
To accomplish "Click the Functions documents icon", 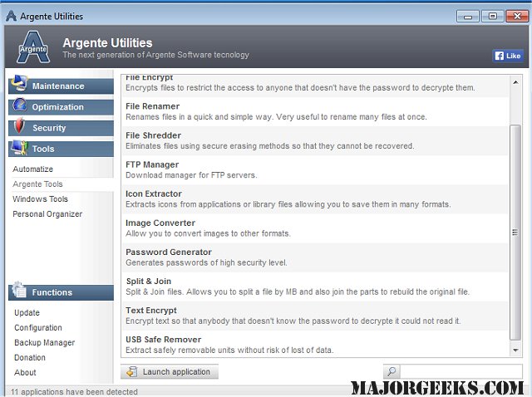I will pyautogui.click(x=19, y=290).
